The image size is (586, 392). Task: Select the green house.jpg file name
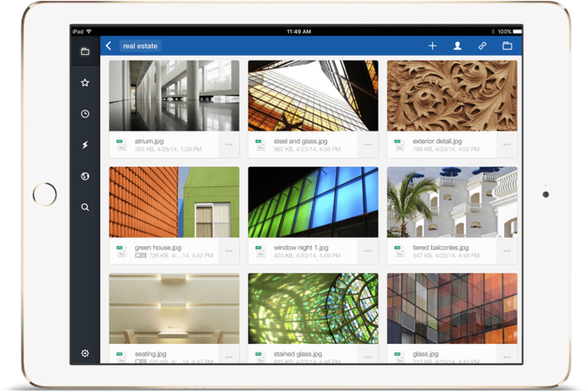(x=158, y=247)
